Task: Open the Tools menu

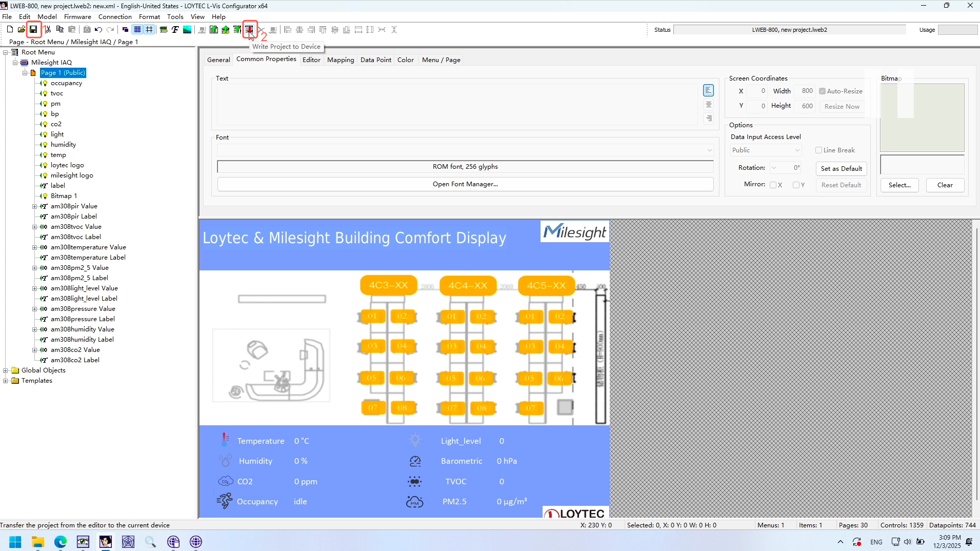Action: coord(175,17)
